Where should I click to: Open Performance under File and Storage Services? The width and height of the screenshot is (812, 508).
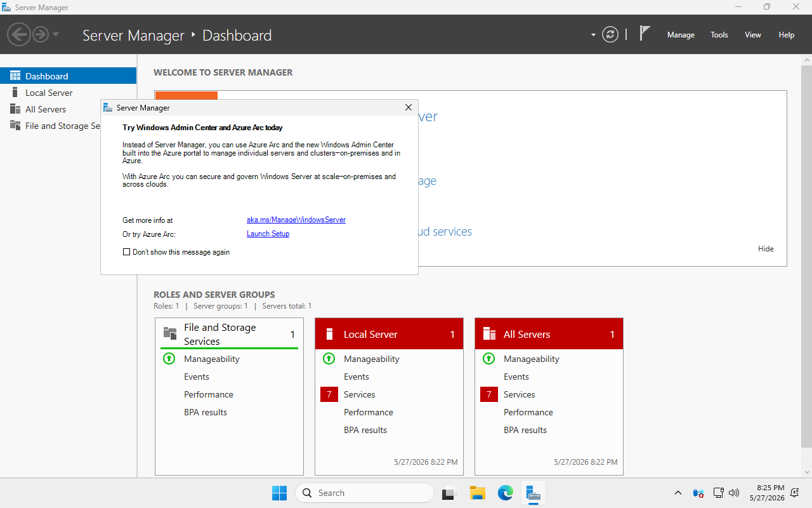pos(209,394)
